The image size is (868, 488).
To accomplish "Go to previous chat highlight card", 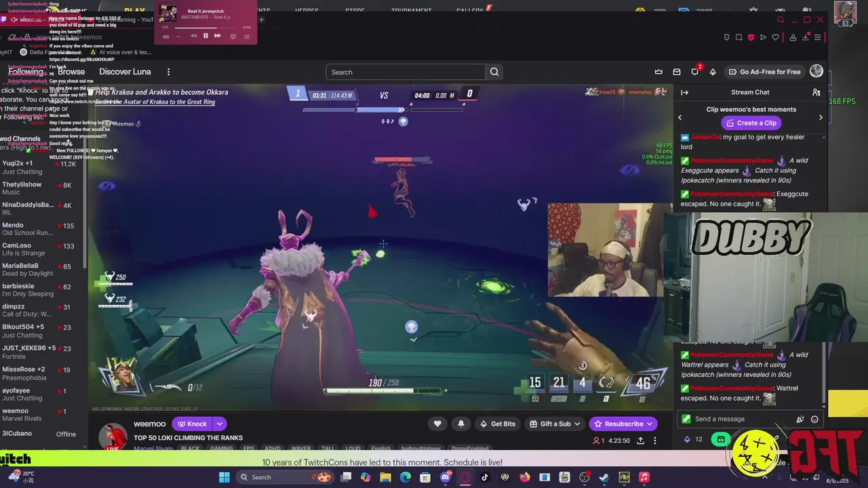I will tap(680, 117).
